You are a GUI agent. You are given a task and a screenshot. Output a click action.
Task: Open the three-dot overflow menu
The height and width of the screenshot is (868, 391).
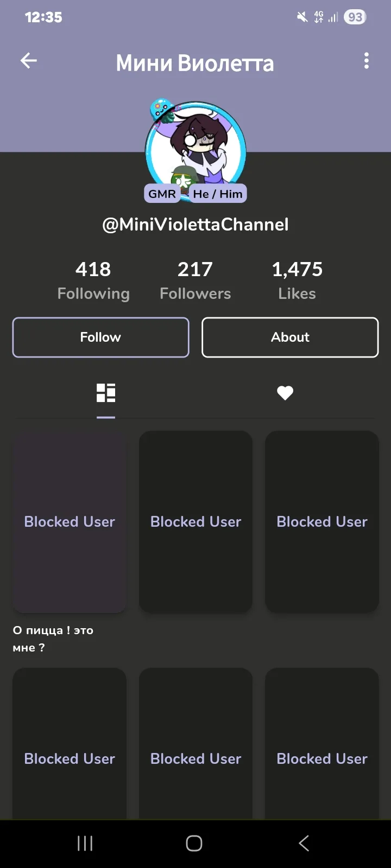pos(367,61)
